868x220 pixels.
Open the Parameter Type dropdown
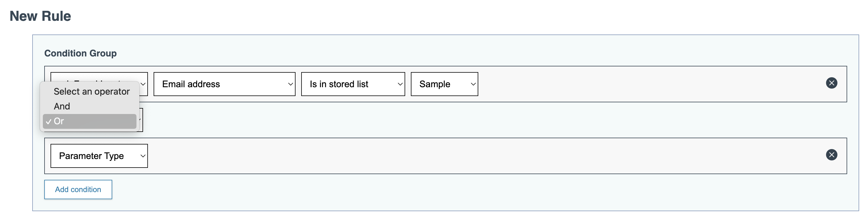(x=99, y=156)
